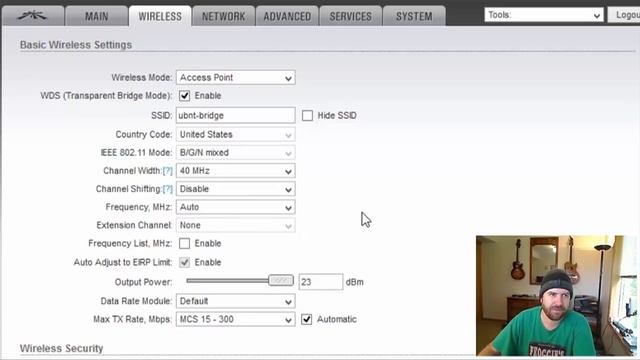Click the Logout button

click(x=624, y=15)
